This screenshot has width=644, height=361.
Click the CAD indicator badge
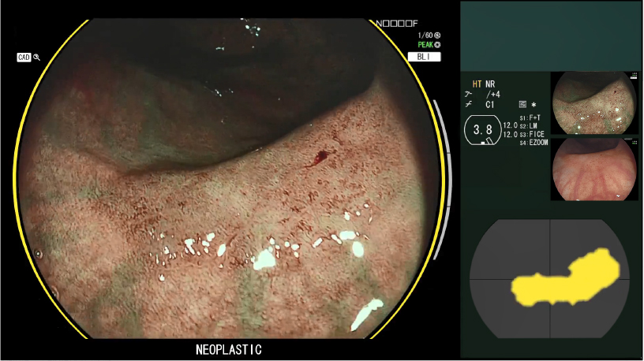coord(24,58)
